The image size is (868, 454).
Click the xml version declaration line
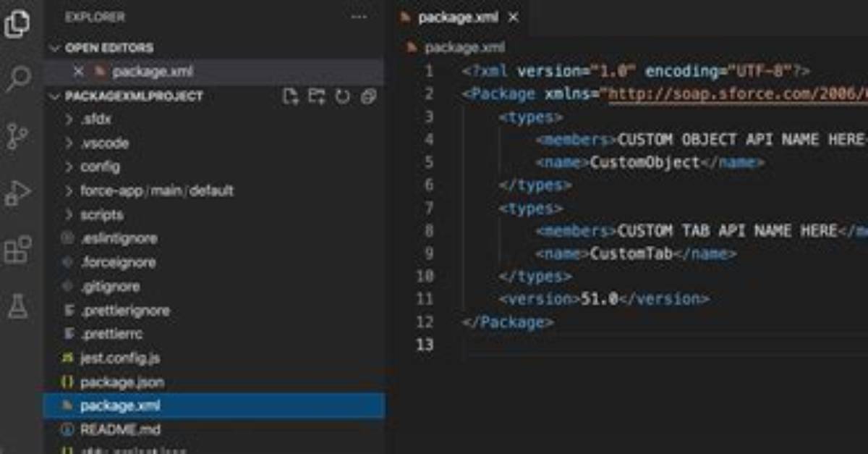click(636, 72)
